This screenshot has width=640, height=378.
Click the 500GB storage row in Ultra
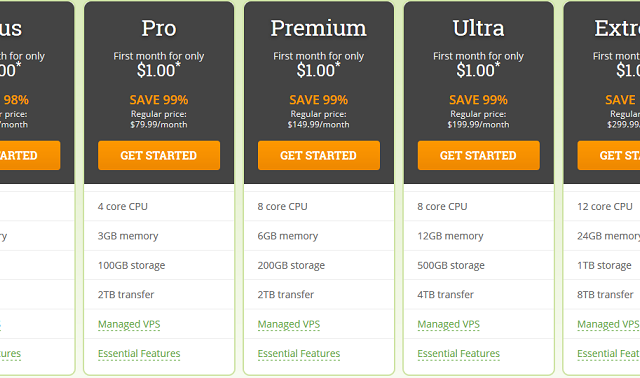click(478, 265)
